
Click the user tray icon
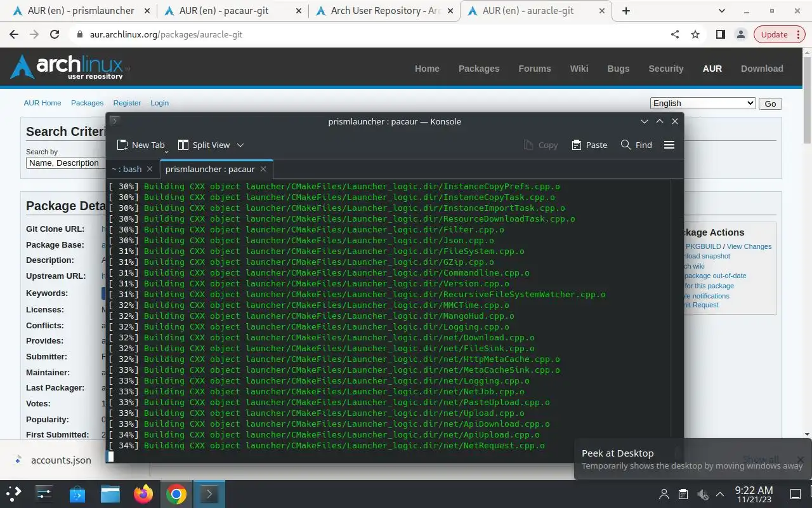point(664,494)
